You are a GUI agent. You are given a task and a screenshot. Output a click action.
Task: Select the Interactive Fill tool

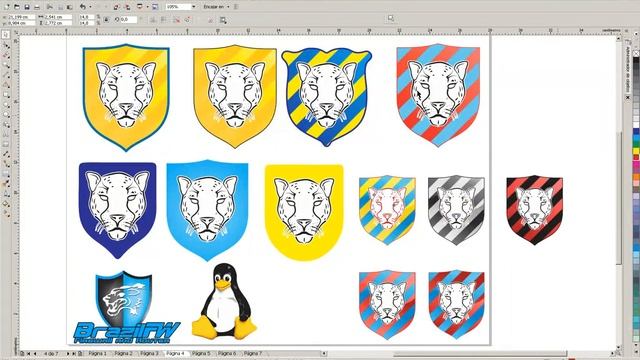point(6,213)
